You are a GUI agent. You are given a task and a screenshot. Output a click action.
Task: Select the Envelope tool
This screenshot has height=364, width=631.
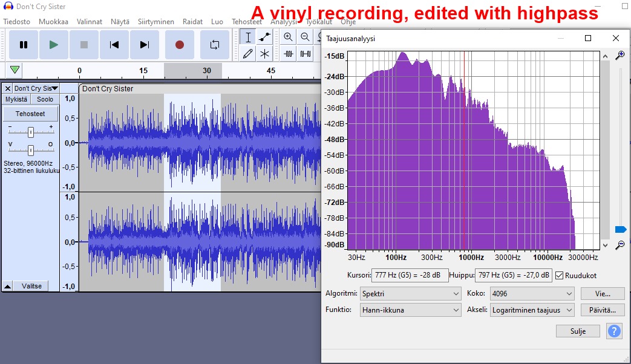point(264,37)
